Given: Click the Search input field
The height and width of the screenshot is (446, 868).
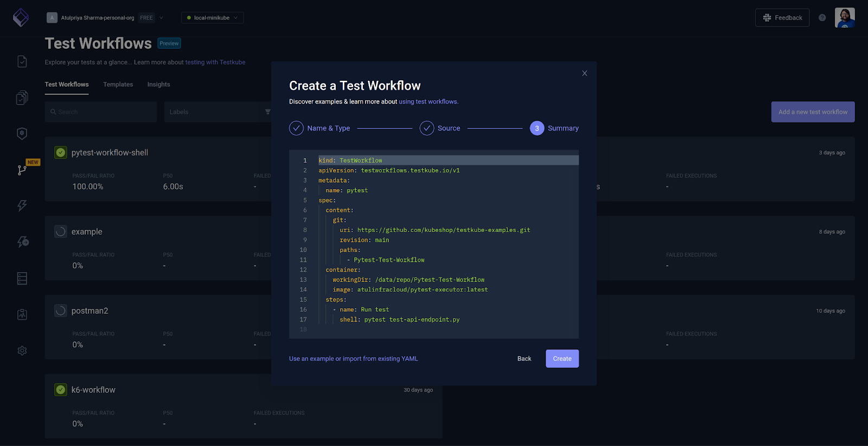Looking at the screenshot, I should click(101, 112).
